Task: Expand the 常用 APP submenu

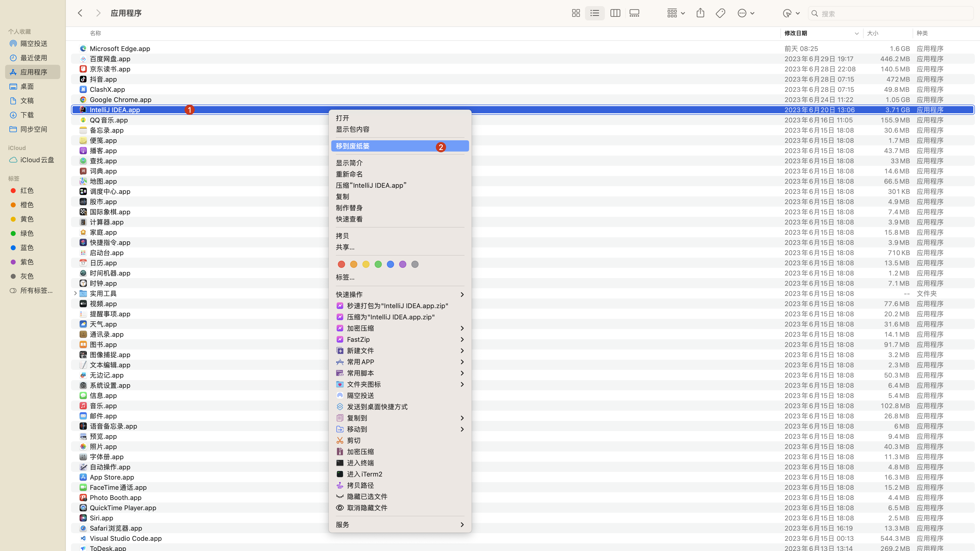Action: [x=400, y=362]
